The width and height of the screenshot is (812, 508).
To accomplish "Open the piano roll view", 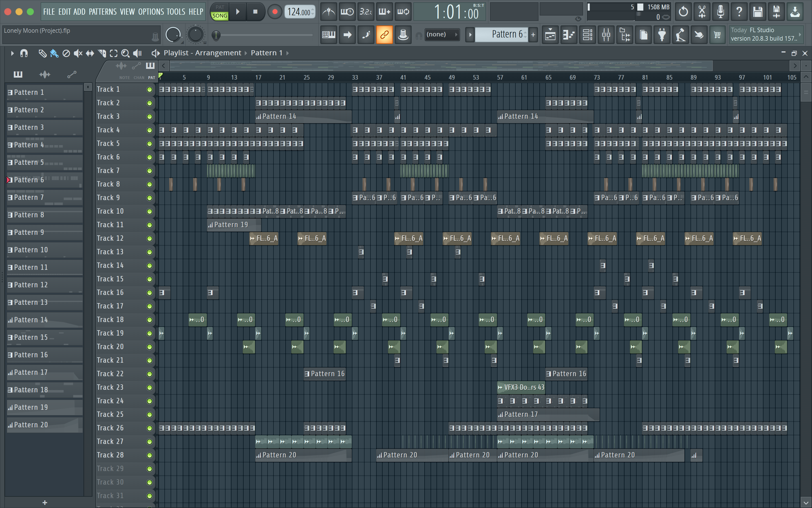I will pos(569,35).
